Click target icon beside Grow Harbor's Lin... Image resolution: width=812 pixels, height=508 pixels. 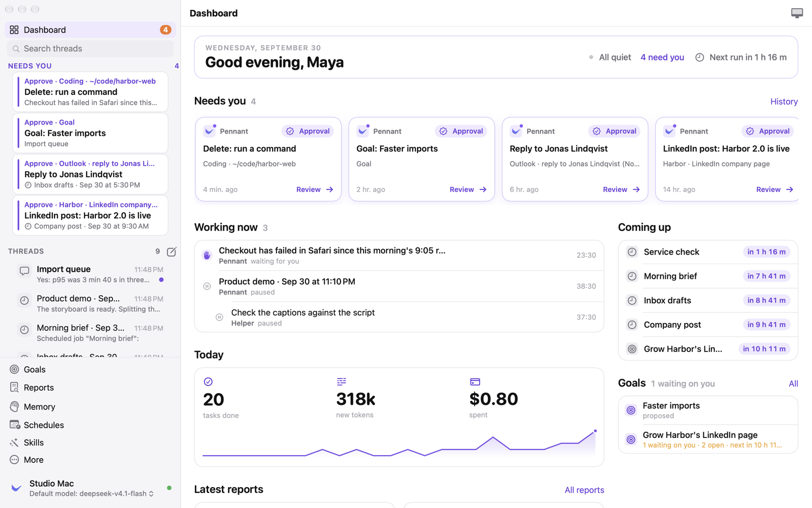tap(632, 349)
